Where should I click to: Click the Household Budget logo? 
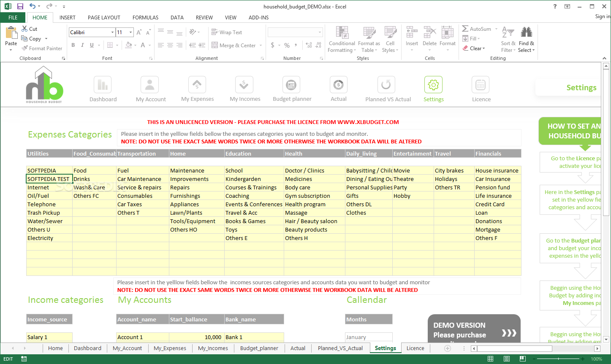[44, 84]
